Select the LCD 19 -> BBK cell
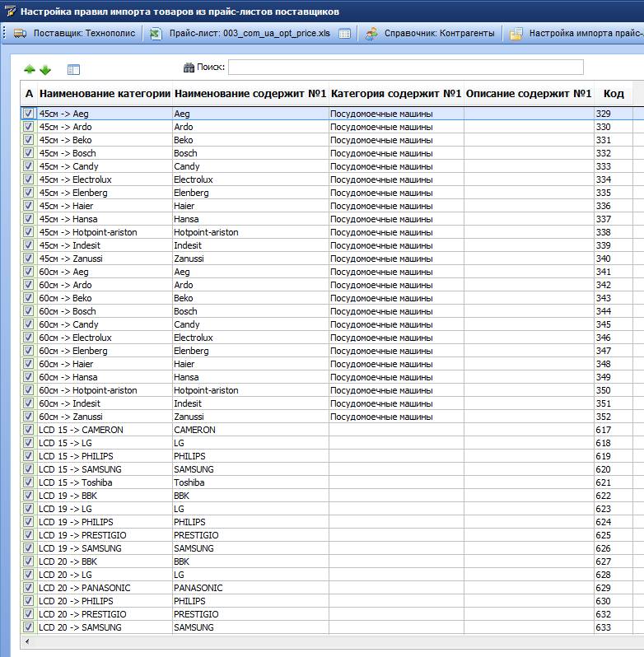644x657 pixels. pyautogui.click(x=105, y=496)
